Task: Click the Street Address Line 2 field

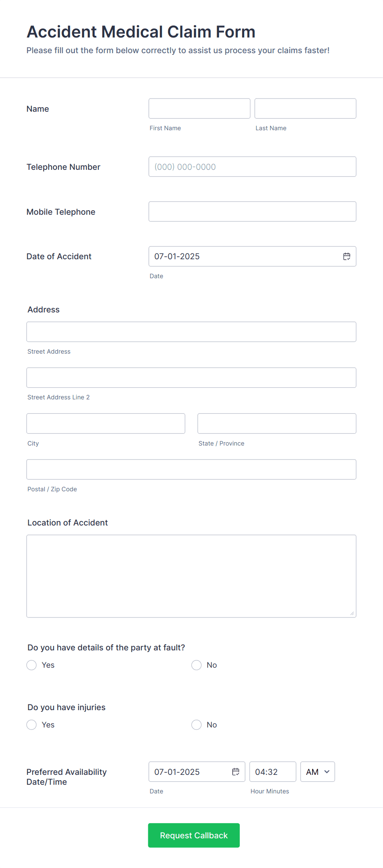Action: coord(191,377)
